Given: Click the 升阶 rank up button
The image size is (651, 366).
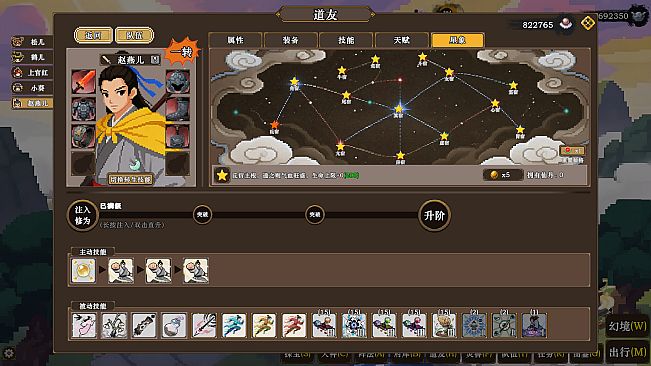Looking at the screenshot, I should tap(434, 215).
